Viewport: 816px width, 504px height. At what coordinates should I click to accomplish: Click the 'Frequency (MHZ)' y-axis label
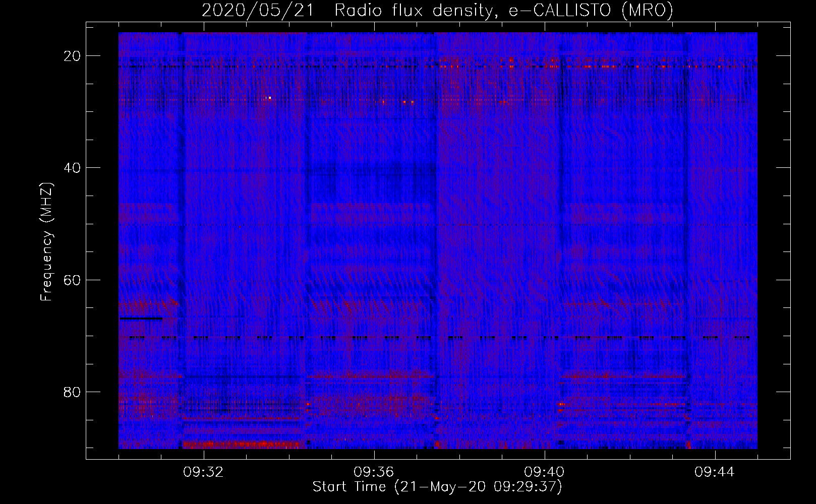point(46,241)
